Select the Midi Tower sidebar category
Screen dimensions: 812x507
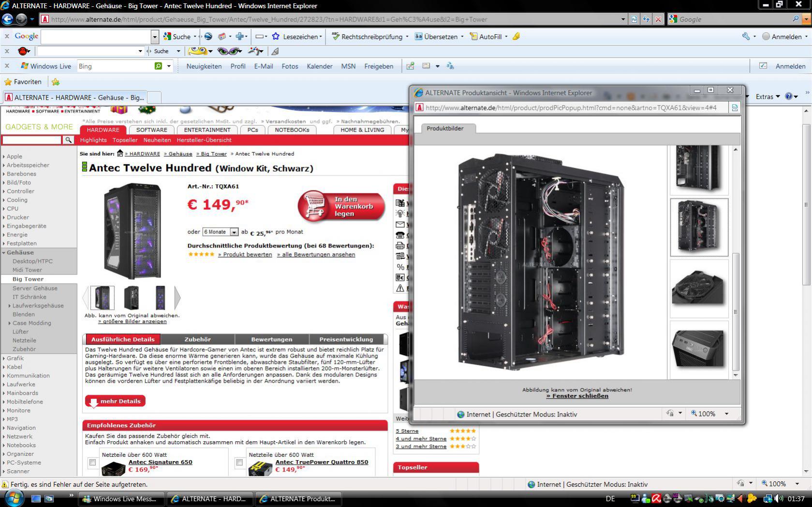(x=27, y=270)
